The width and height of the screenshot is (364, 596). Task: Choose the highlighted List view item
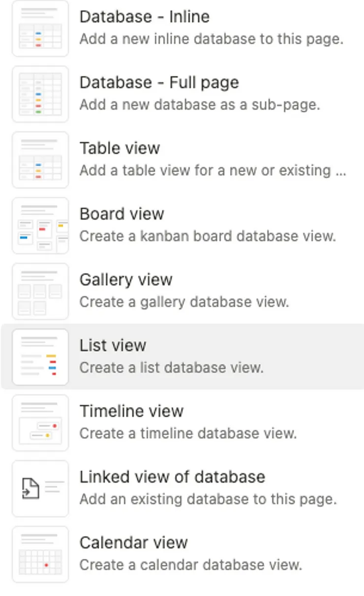113,345
